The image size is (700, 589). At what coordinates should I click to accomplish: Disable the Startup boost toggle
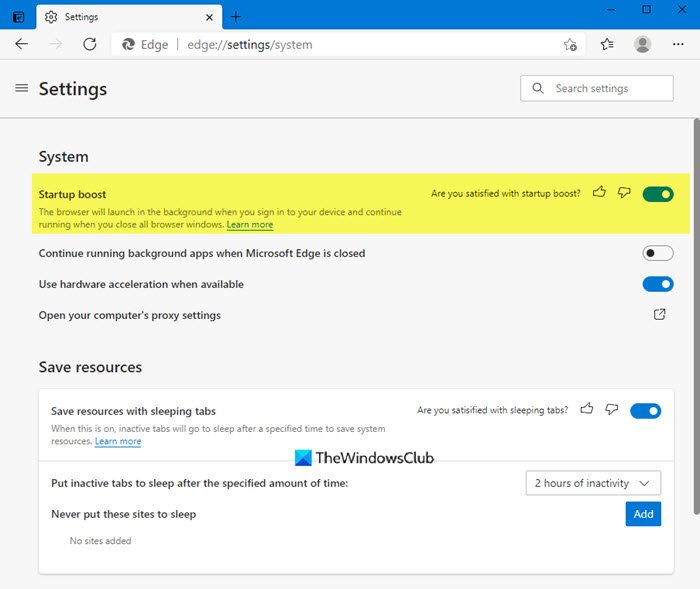point(657,194)
